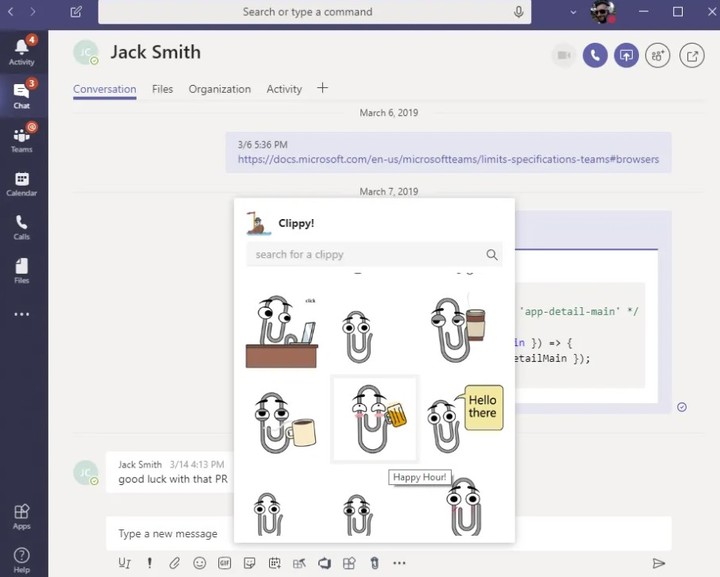Add people to the chat
720x577 pixels.
point(658,56)
